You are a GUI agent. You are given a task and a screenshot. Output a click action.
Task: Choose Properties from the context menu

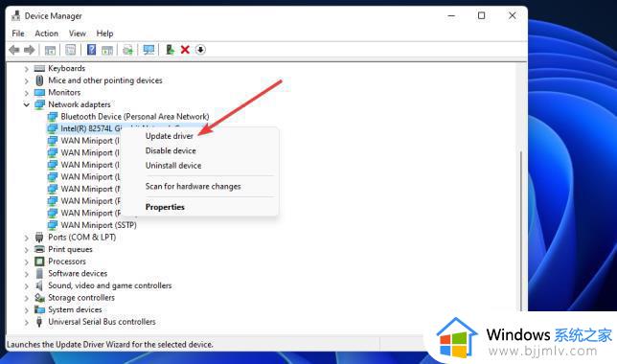pos(165,207)
